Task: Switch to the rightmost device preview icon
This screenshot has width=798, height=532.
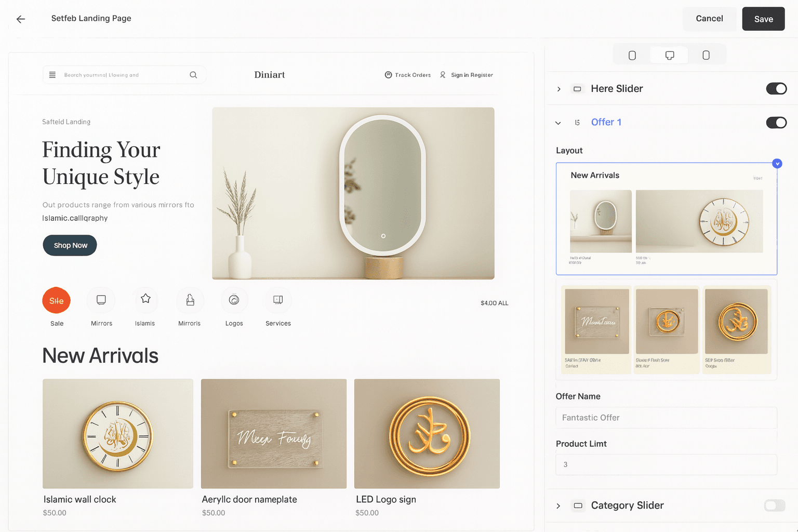Action: (706, 55)
